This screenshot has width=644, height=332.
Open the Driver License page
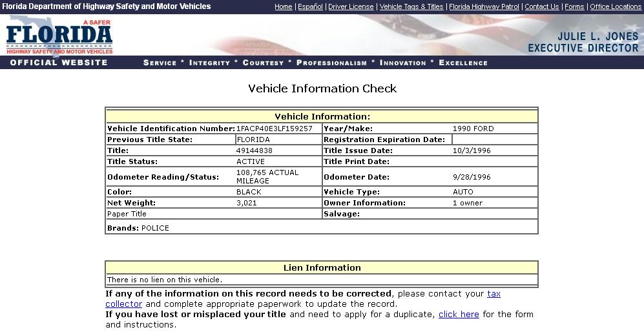coord(351,6)
